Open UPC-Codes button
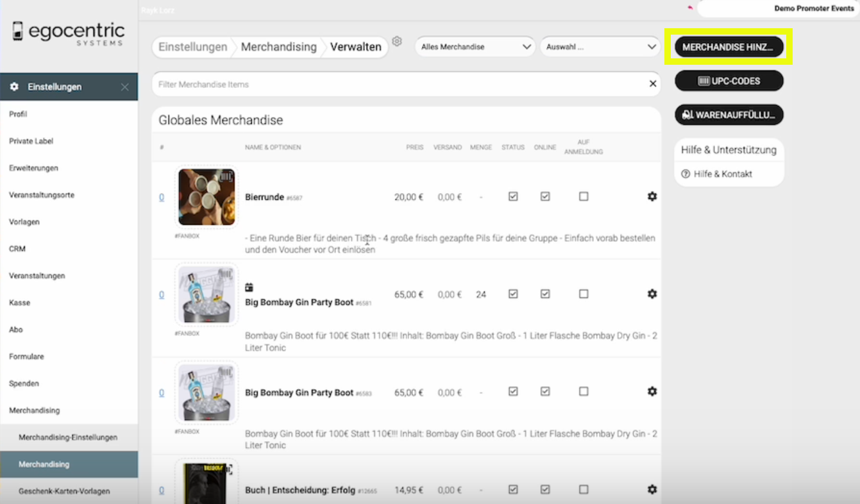Image resolution: width=860 pixels, height=504 pixels. 729,81
